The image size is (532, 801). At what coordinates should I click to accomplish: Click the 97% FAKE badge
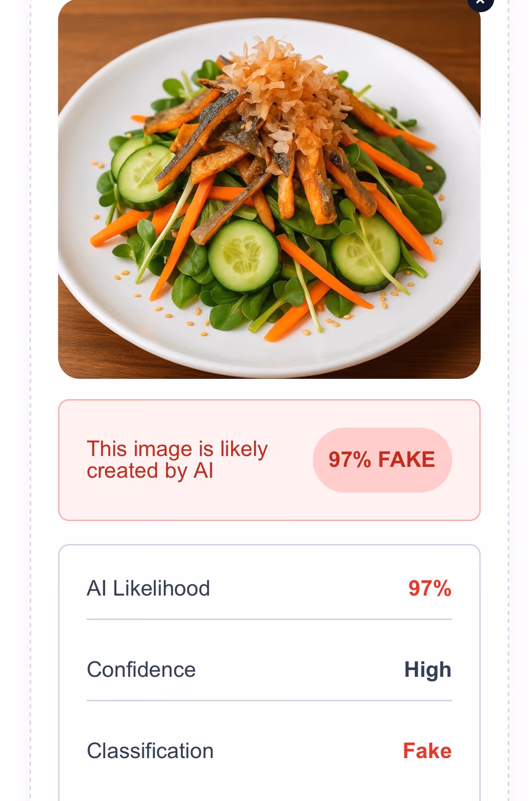pos(382,460)
